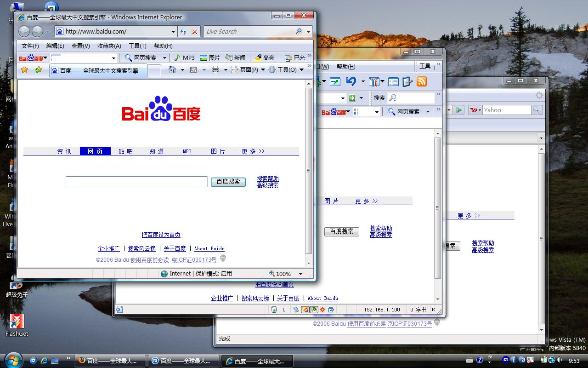Image resolution: width=588 pixels, height=368 pixels.
Task: Click the IE page vertical scrollbar
Action: [309, 173]
